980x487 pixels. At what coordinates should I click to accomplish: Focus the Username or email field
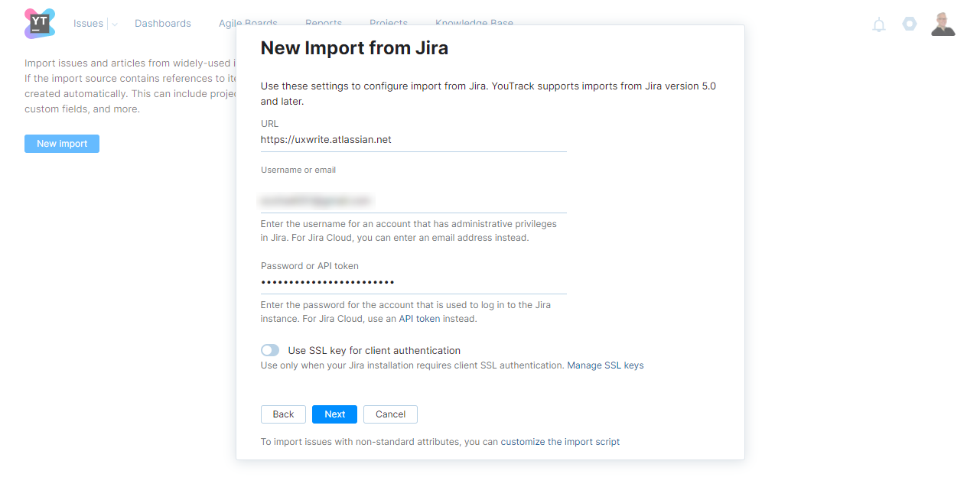(413, 200)
